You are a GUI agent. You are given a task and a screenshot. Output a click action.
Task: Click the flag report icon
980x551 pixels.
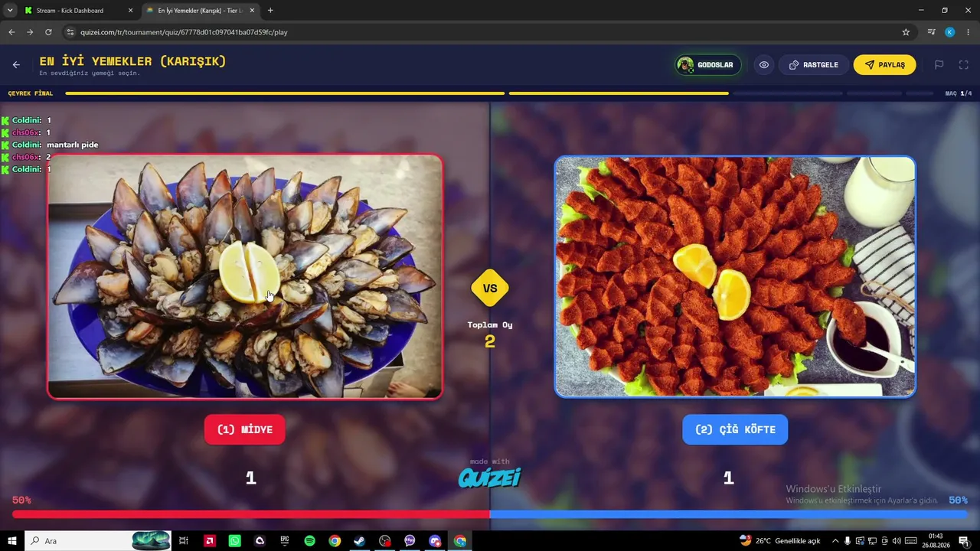pyautogui.click(x=939, y=65)
